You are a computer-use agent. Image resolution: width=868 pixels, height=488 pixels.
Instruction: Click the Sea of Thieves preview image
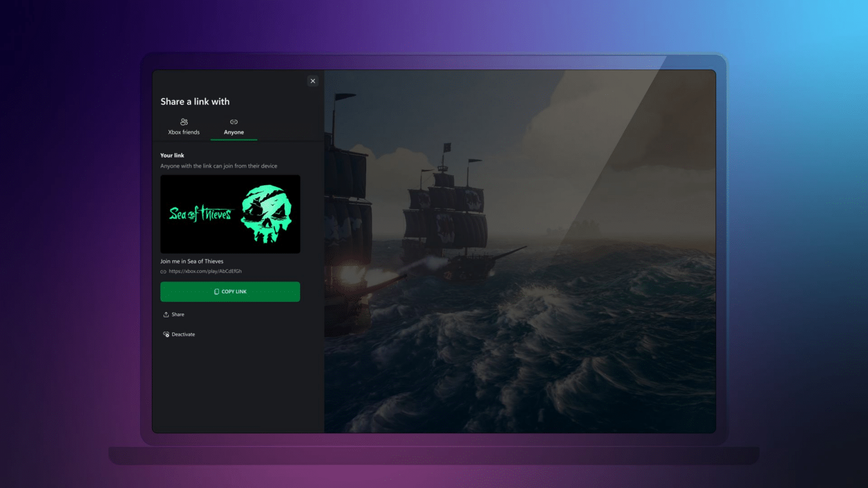(x=230, y=214)
